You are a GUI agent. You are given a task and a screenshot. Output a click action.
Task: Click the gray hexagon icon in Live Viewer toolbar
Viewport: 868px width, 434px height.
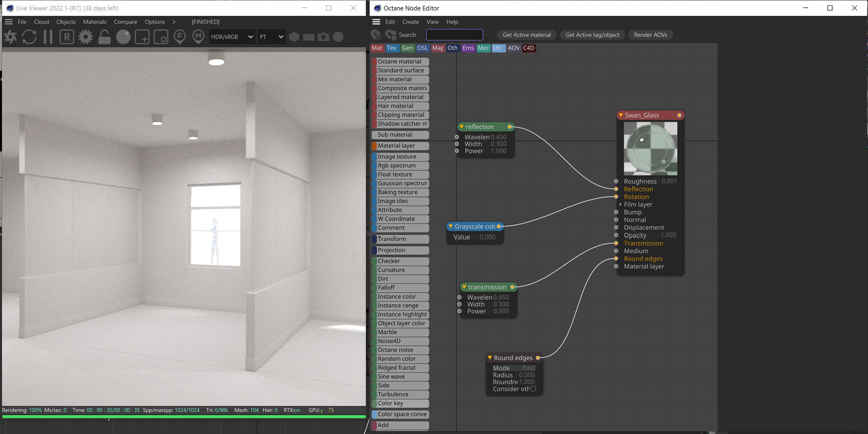pos(294,37)
